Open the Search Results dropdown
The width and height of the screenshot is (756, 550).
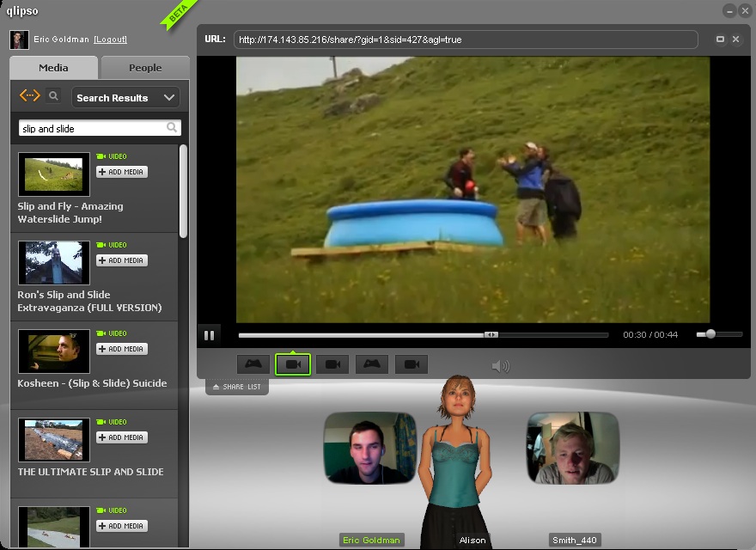tap(125, 98)
